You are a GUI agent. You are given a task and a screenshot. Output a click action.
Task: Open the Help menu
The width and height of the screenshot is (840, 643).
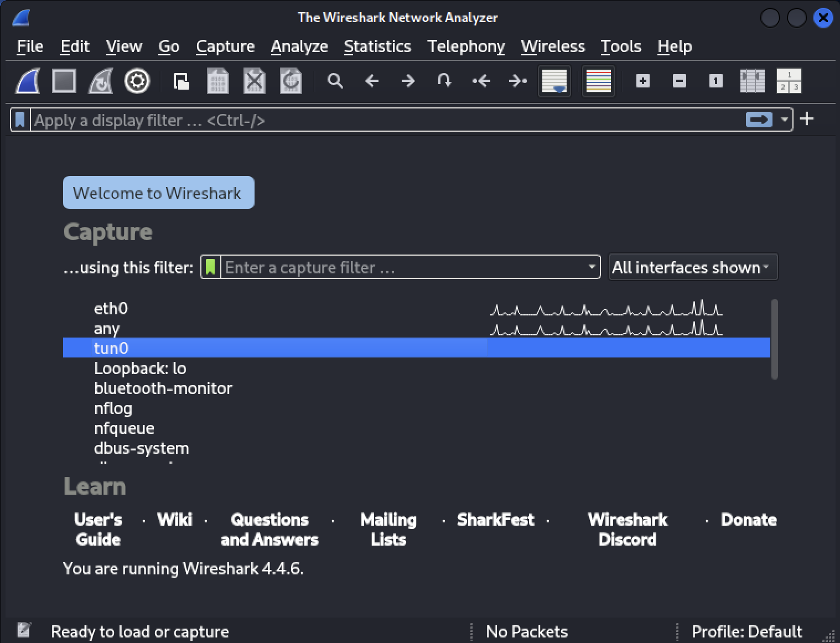pos(675,46)
